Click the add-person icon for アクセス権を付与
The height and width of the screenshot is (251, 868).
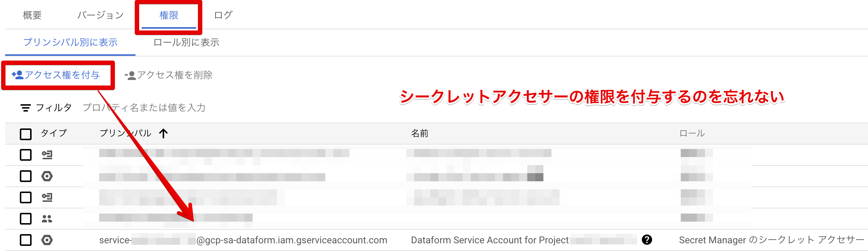[17, 75]
